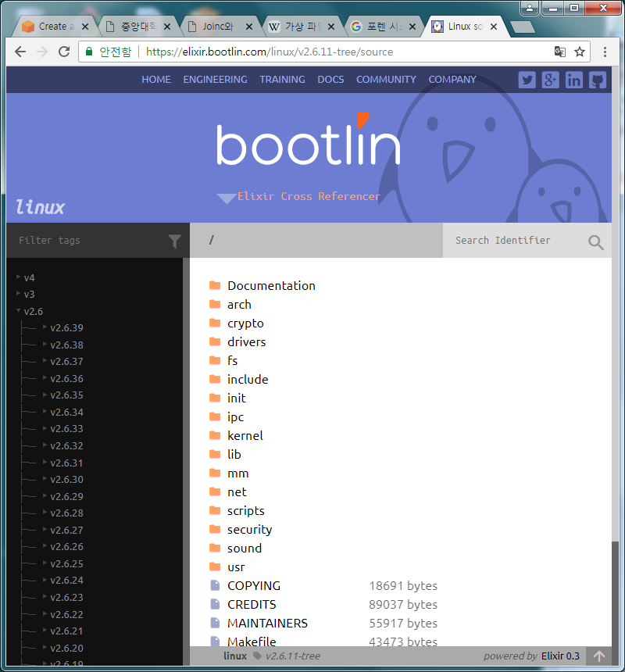The image size is (625, 672).
Task: Expand the v3 version tree
Action: point(19,293)
